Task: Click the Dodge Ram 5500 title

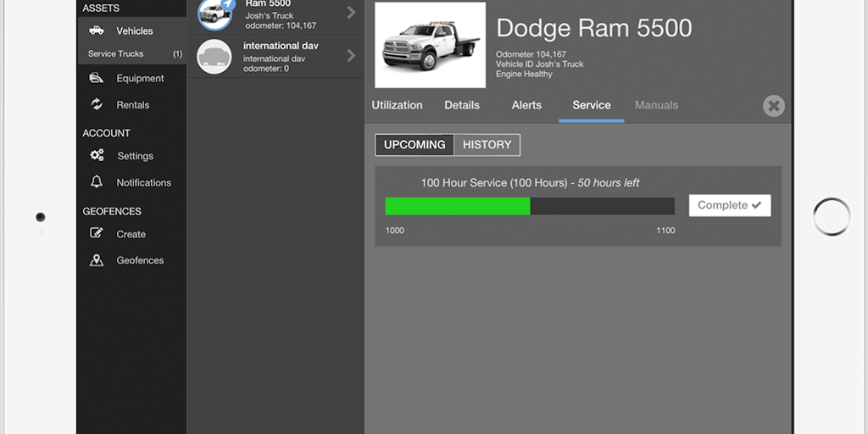Action: [593, 28]
